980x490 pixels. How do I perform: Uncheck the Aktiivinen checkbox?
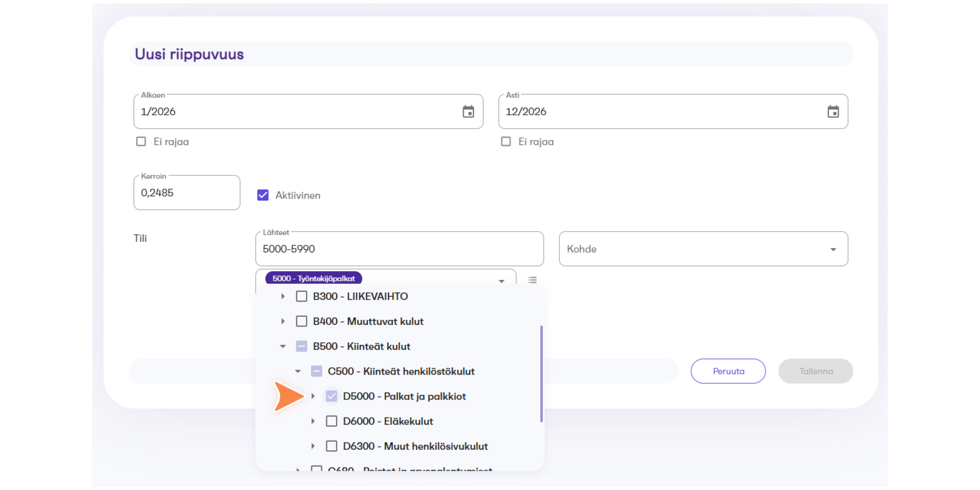click(263, 195)
